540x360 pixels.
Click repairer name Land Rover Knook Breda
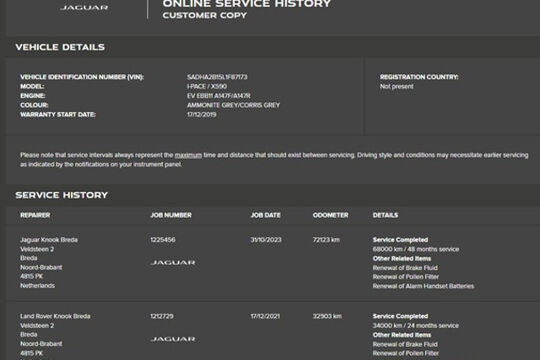55,316
